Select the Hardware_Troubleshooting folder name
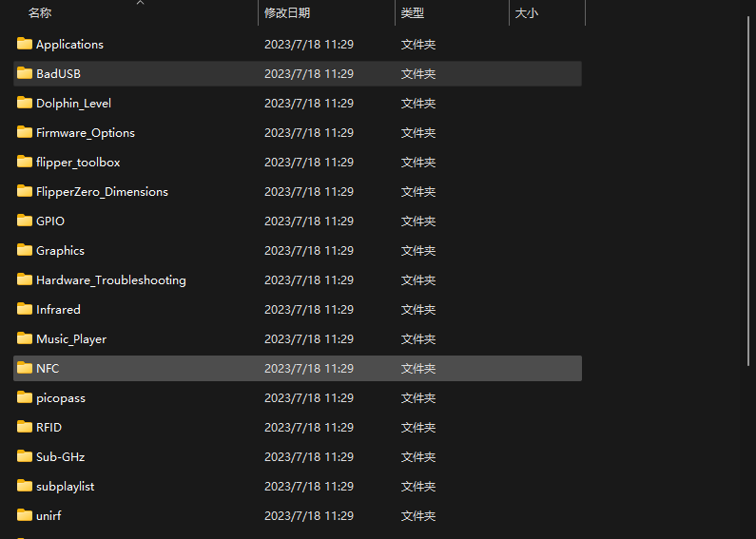 pos(111,280)
